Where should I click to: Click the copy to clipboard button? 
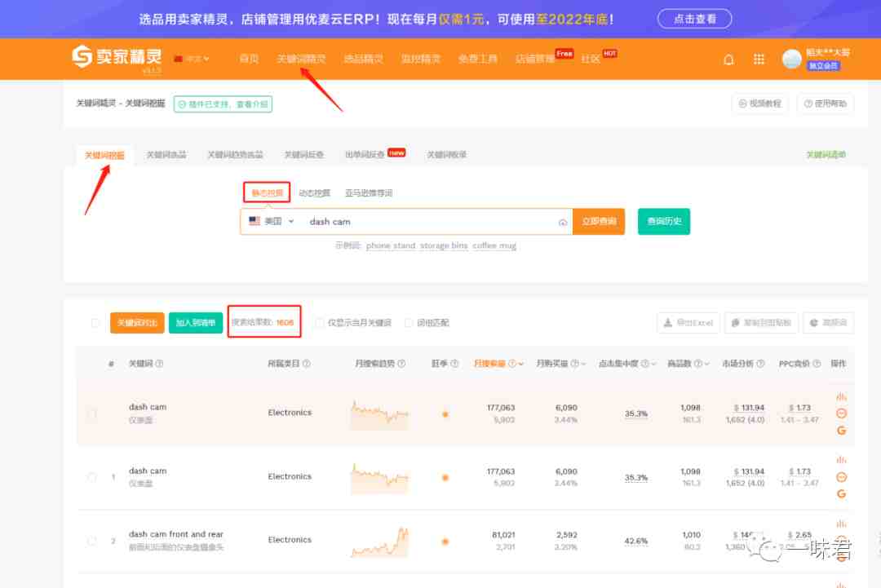761,323
